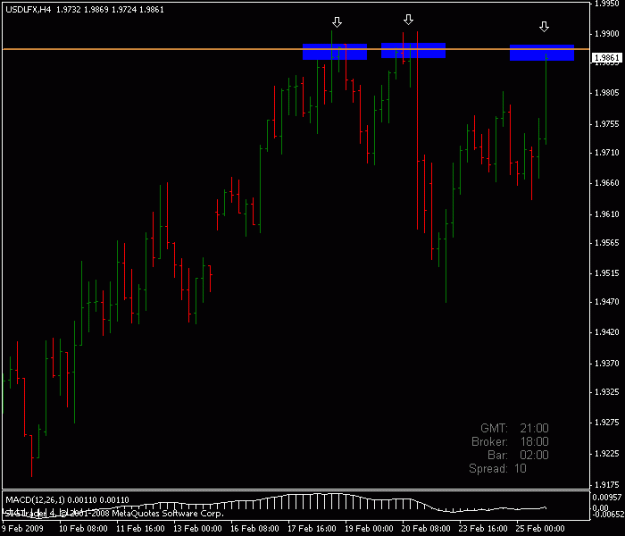Click the 1.9755 price axis label
Viewport: 625px width, 536px height.
(607, 124)
